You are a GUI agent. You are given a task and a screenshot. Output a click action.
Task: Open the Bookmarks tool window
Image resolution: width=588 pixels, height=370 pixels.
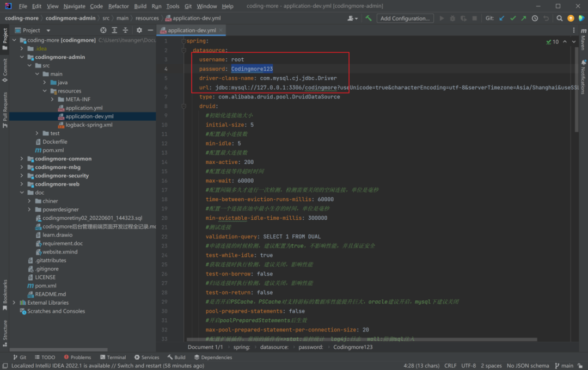point(5,295)
